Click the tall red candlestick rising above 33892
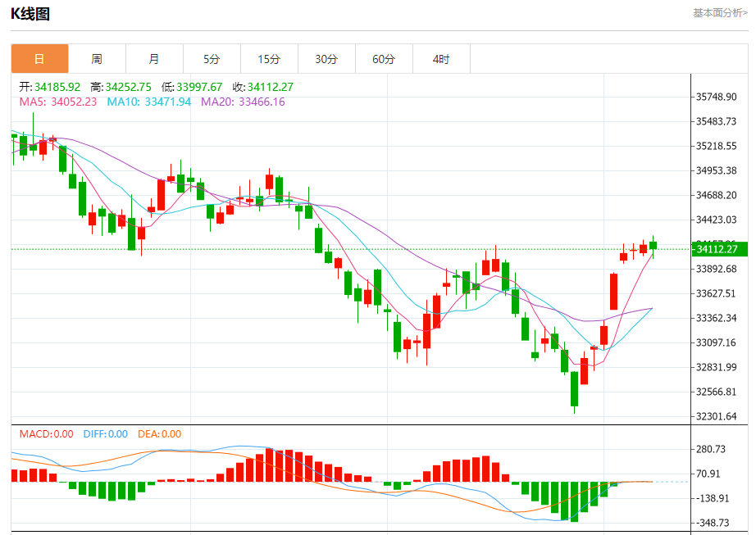Image resolution: width=756 pixels, height=535 pixels. [x=614, y=292]
